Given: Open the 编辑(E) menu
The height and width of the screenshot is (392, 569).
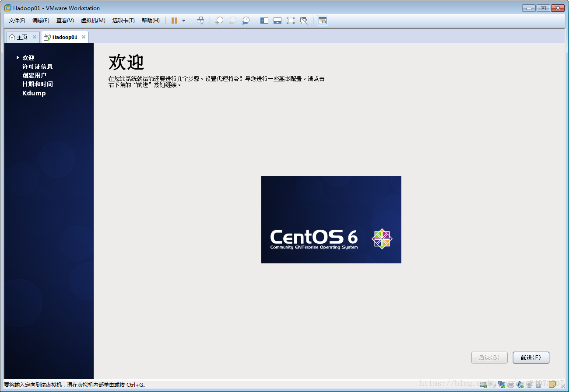Looking at the screenshot, I should [41, 21].
